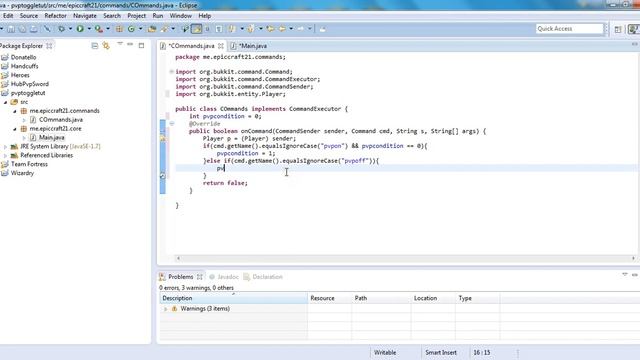This screenshot has height=360, width=640.
Task: Click the Debug bug icon
Action: point(62,29)
